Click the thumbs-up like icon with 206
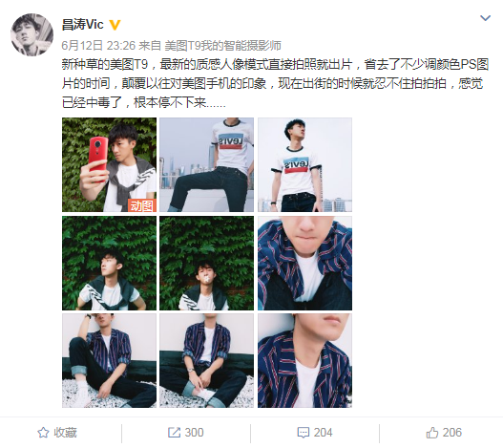Screen dimensions: 503x448 pyautogui.click(x=432, y=433)
